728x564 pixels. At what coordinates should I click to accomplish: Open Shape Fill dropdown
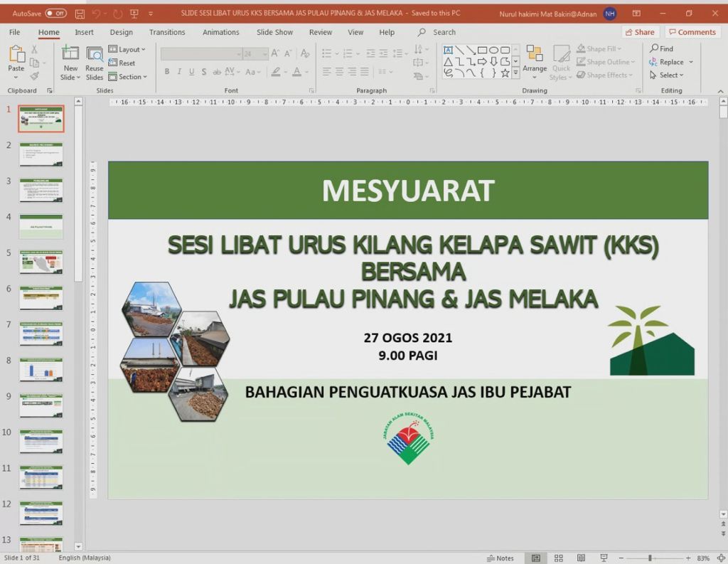coord(599,49)
